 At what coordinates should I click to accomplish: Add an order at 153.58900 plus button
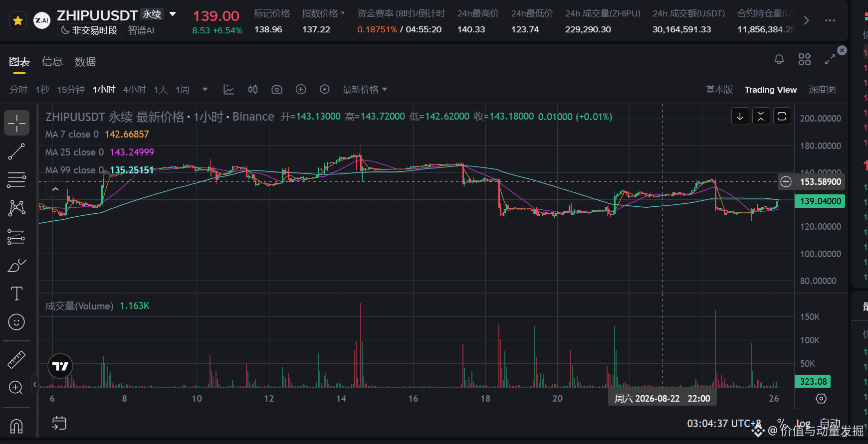tap(786, 182)
